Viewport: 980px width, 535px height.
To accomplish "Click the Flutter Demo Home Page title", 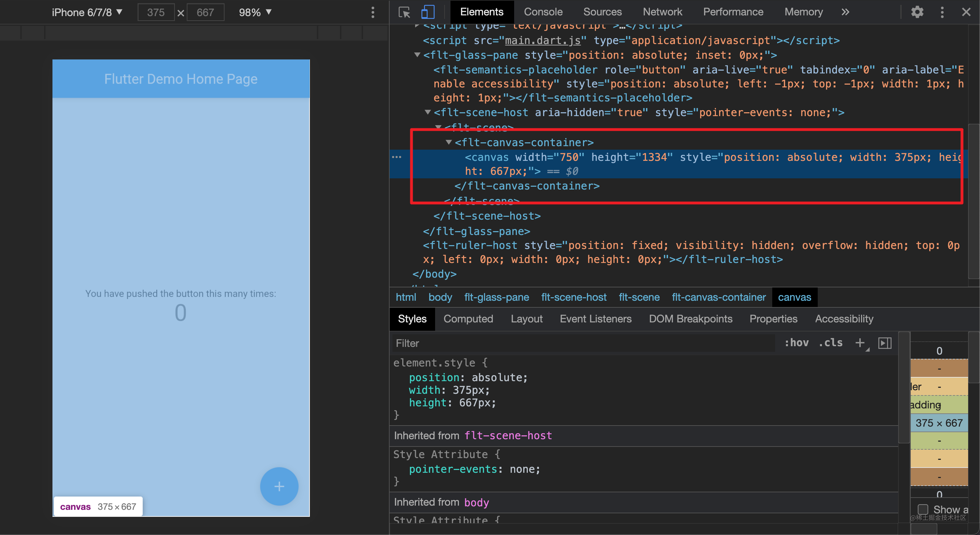I will (181, 79).
